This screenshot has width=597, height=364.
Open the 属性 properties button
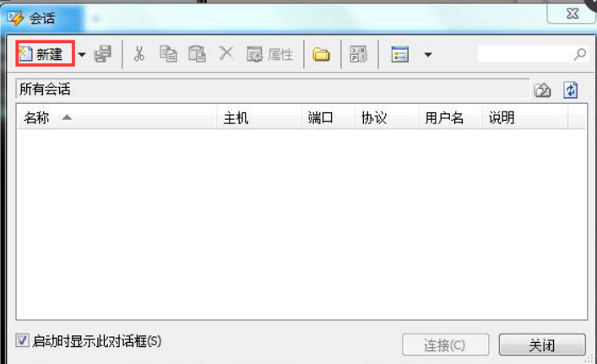[x=270, y=54]
